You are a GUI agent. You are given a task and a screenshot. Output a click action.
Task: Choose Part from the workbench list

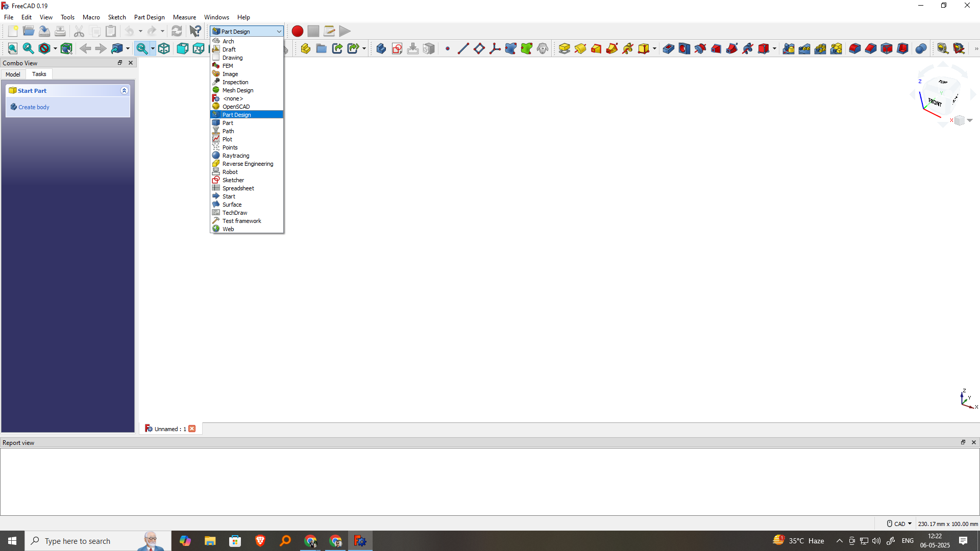[247, 123]
